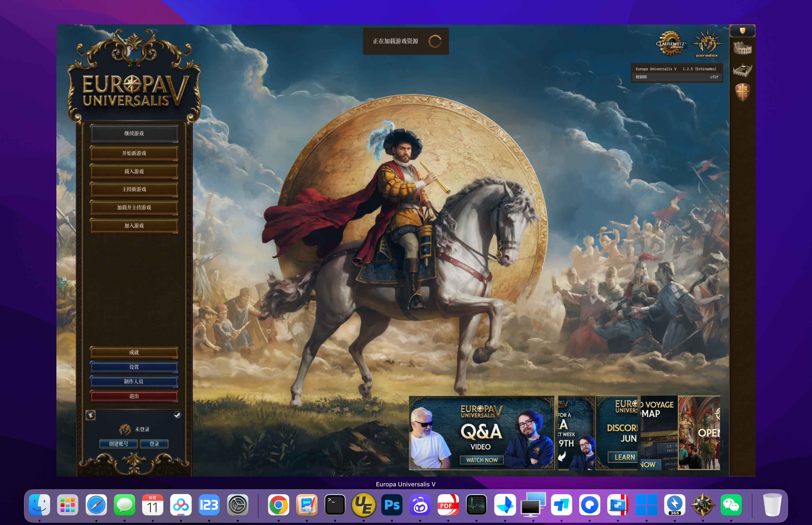Open the 成就 achievements screen
Screen dimensions: 812x525
pyautogui.click(x=134, y=353)
